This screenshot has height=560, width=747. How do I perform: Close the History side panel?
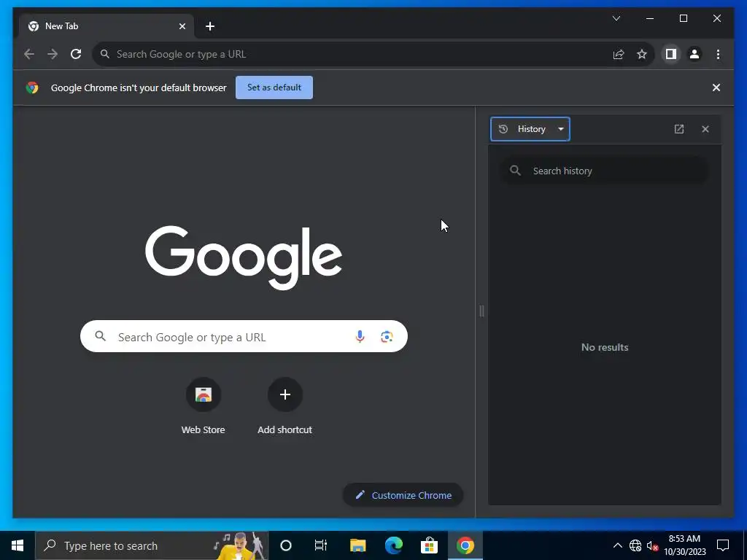coord(705,129)
